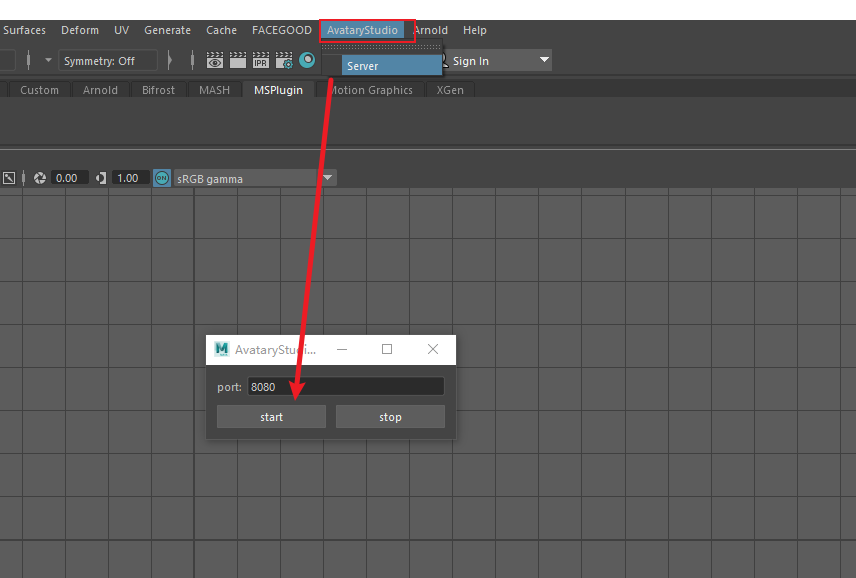This screenshot has width=856, height=578.
Task: Click the gamma value field 1.00
Action: [x=130, y=178]
